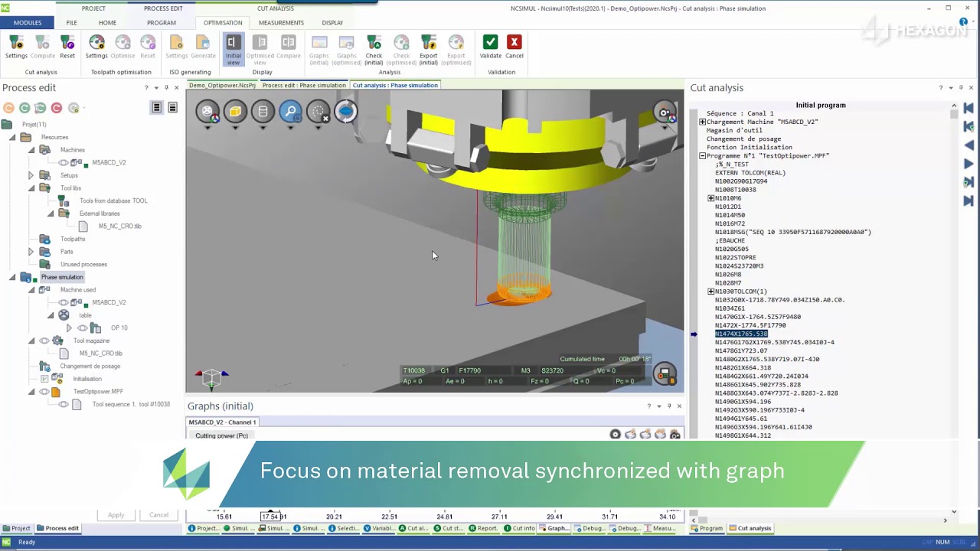The height and width of the screenshot is (551, 980).
Task: Activate the Initial view display mode
Action: (x=233, y=49)
